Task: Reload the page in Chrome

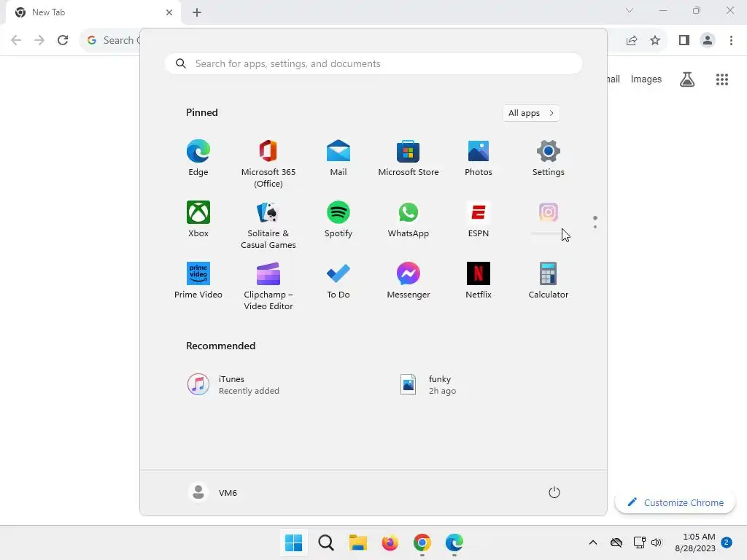Action: (x=63, y=40)
